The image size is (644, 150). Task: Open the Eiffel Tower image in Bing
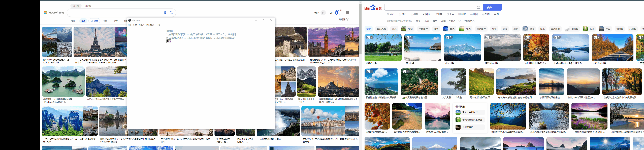click(x=94, y=42)
